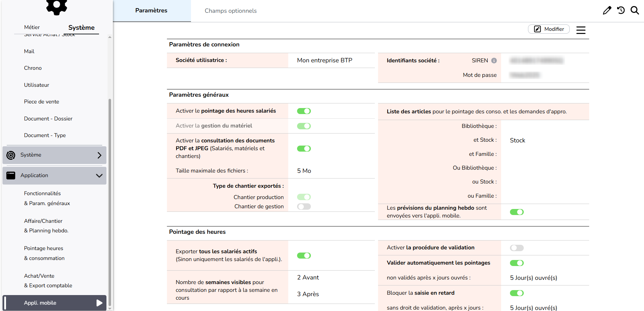Click the sidebar vertical scrollbar
Viewport: 644px width, 311px height.
(x=110, y=202)
